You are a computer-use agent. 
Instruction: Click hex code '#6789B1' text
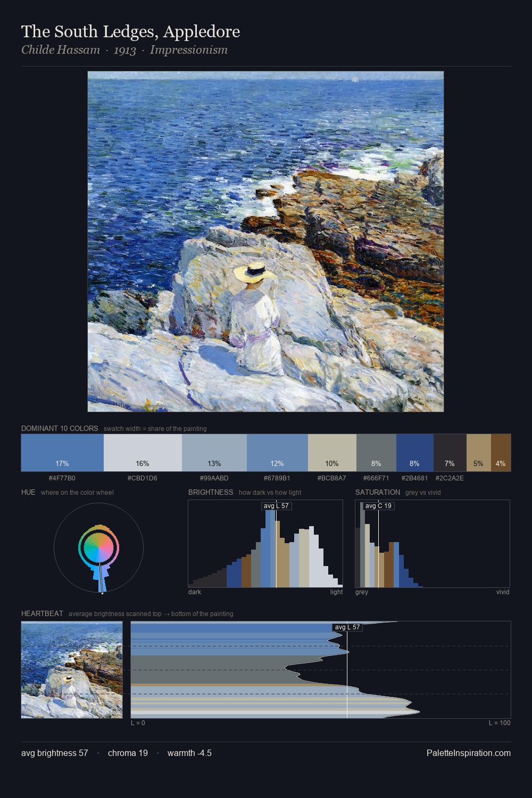coord(277,478)
